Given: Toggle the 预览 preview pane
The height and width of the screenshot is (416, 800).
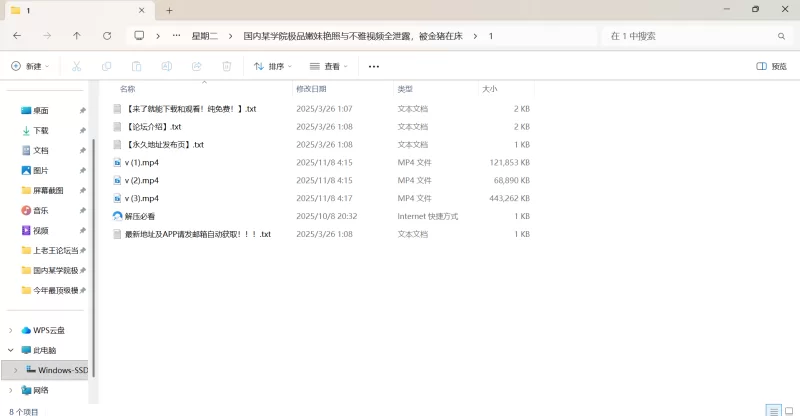Looking at the screenshot, I should [771, 66].
